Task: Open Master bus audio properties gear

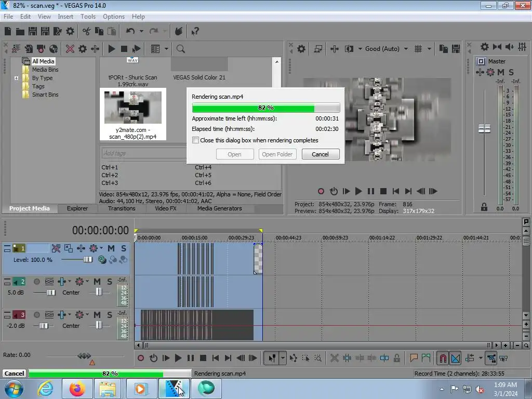Action: point(485,47)
